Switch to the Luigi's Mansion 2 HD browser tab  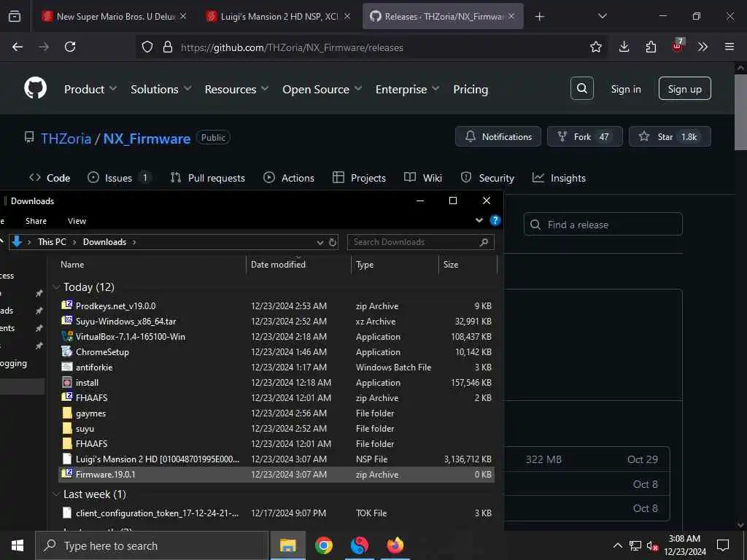tap(278, 17)
